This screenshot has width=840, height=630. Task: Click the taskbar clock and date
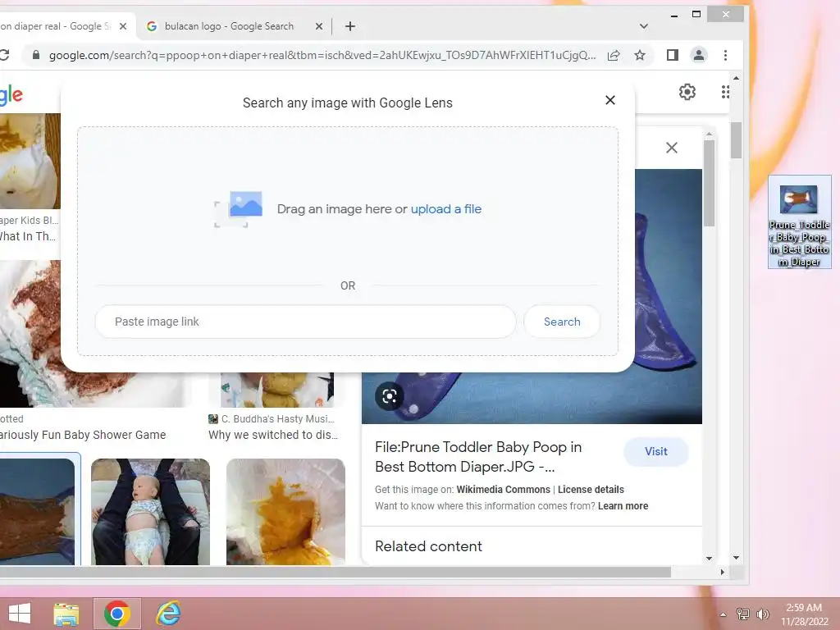coord(804,614)
